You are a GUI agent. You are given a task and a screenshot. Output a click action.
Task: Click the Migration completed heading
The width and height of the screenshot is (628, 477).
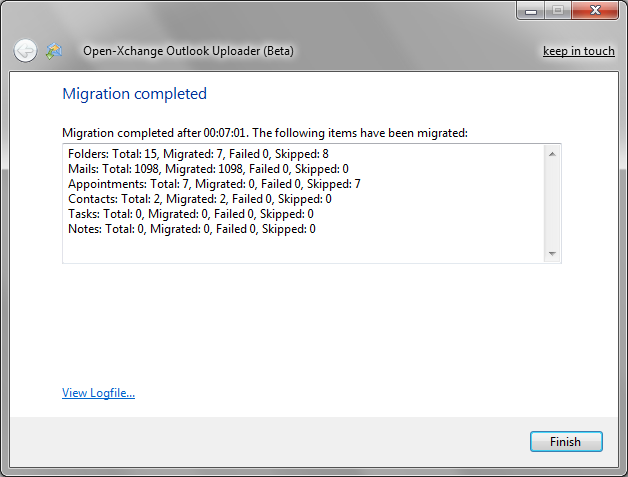click(135, 94)
